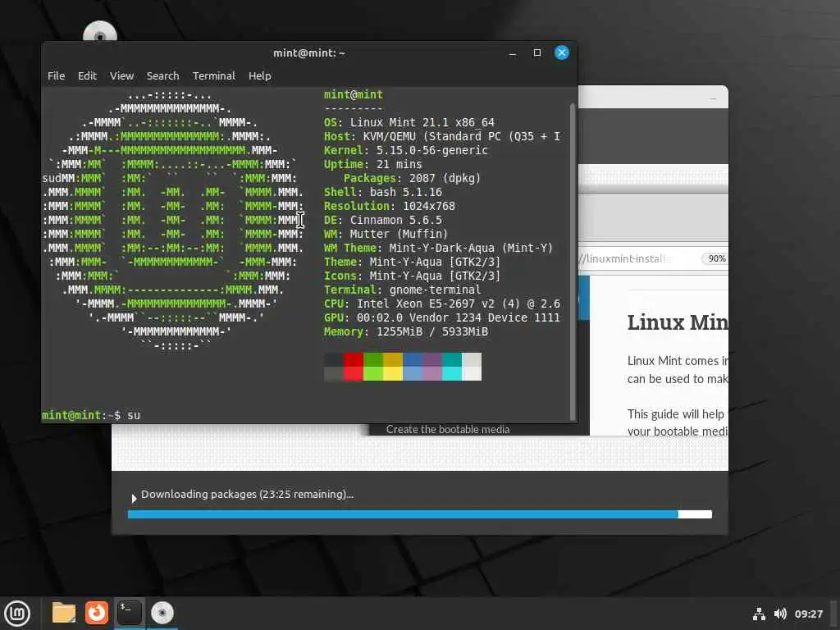Click the 'Uptime: 21 mins' line
Screen dimensions: 840x630
click(x=373, y=164)
